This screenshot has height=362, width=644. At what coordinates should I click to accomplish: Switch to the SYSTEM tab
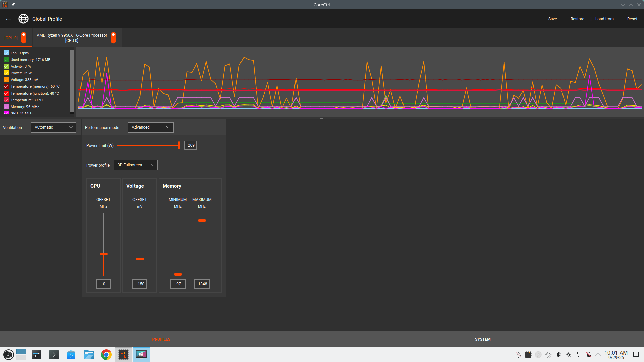click(483, 339)
